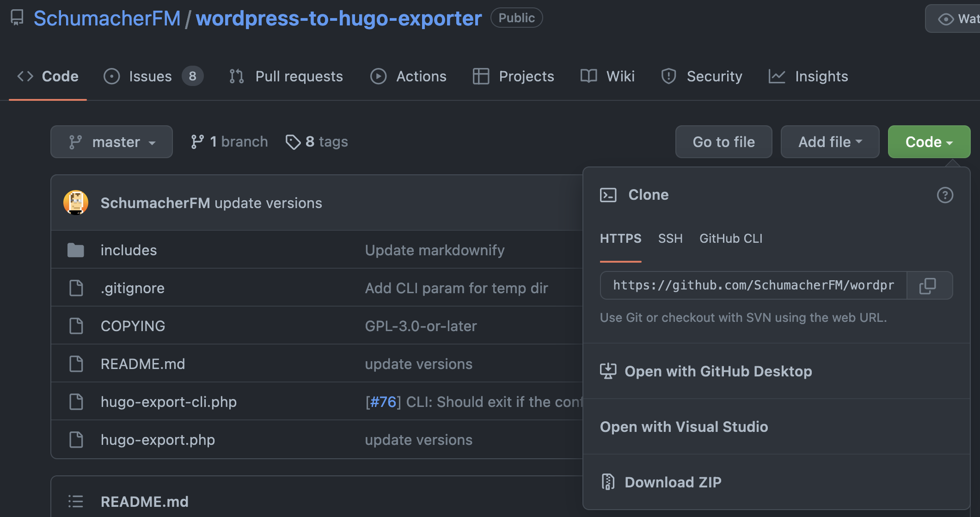
Task: Click the file icon beside hugo-export.php
Action: 76,440
